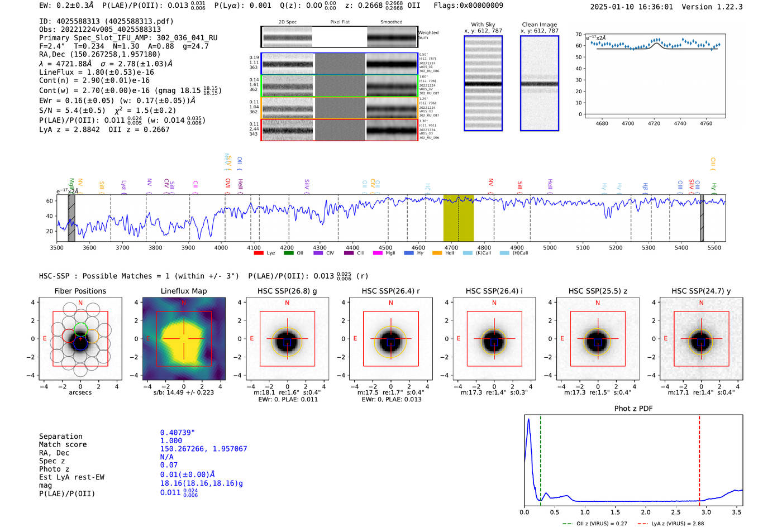This screenshot has height=532, width=782.
Task: Click the blue Hγ legend swatch
Action: tap(409, 253)
